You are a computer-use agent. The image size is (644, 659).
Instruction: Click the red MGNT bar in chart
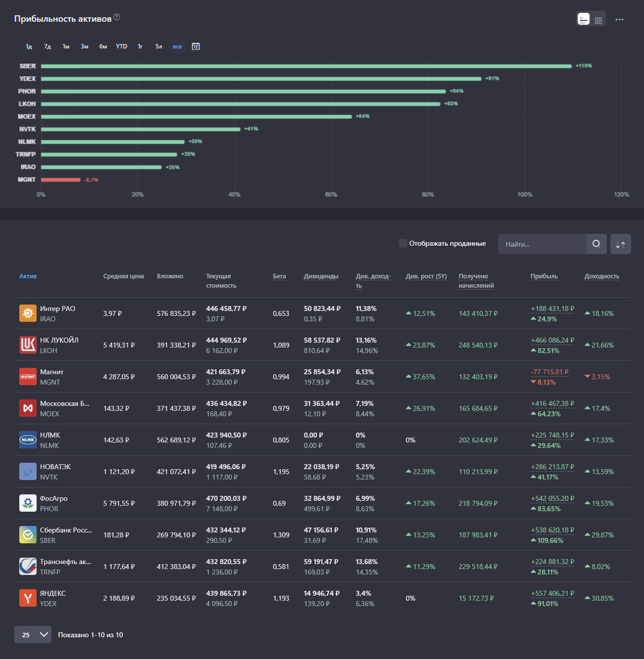click(61, 179)
